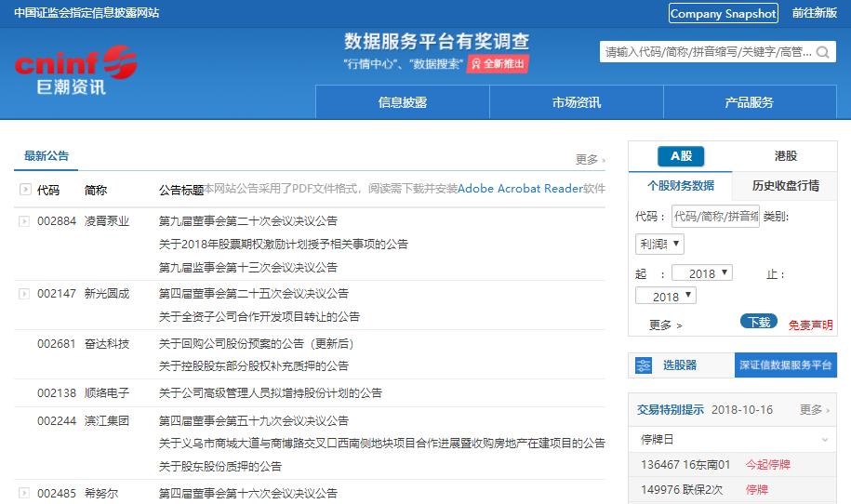The height and width of the screenshot is (504, 851).
Task: Open the 免责声明 disclaimer link
Action: pos(810,325)
